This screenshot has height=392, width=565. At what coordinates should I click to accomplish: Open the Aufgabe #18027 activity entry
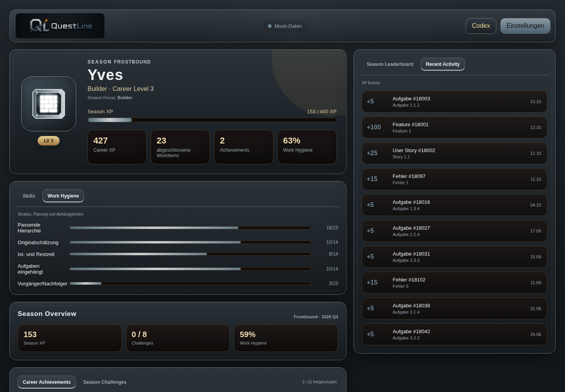(454, 231)
